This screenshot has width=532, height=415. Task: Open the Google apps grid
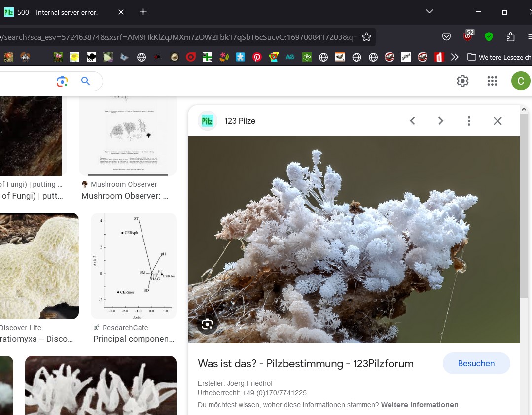pyautogui.click(x=492, y=81)
